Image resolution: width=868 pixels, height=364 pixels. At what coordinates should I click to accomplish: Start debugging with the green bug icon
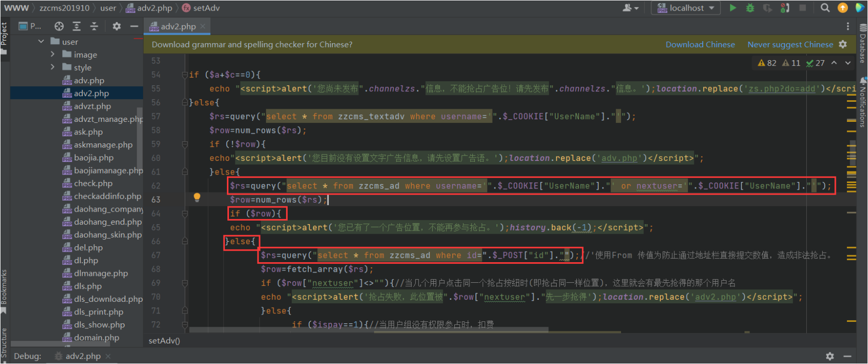pos(750,8)
